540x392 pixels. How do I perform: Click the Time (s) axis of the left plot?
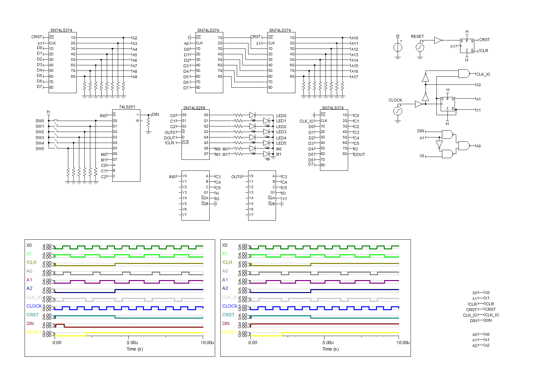click(x=135, y=349)
